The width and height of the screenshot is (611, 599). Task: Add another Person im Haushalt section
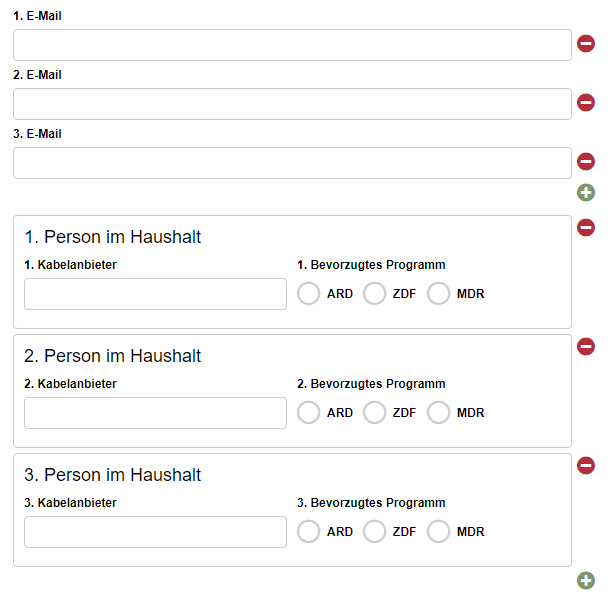tap(586, 581)
